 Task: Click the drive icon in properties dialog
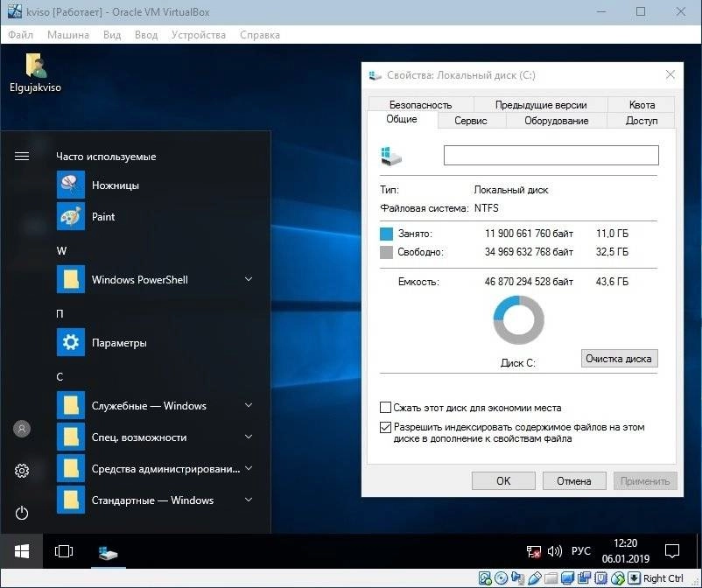coord(391,156)
